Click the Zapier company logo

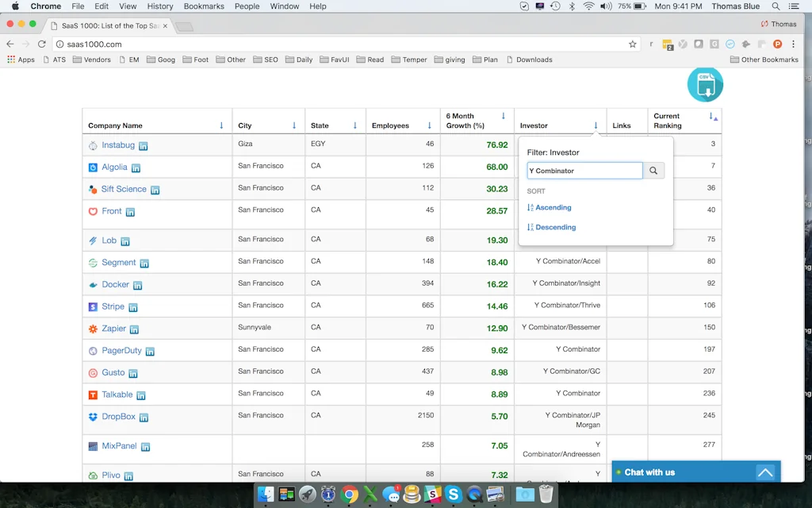(95, 327)
